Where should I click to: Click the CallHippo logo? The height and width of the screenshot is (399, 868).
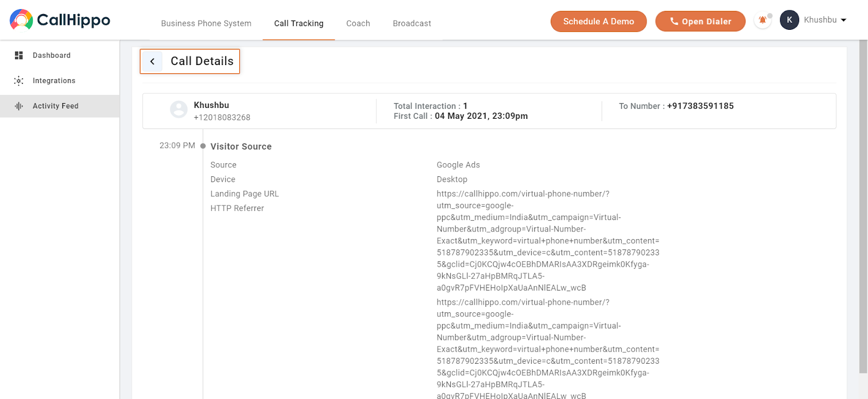click(60, 20)
